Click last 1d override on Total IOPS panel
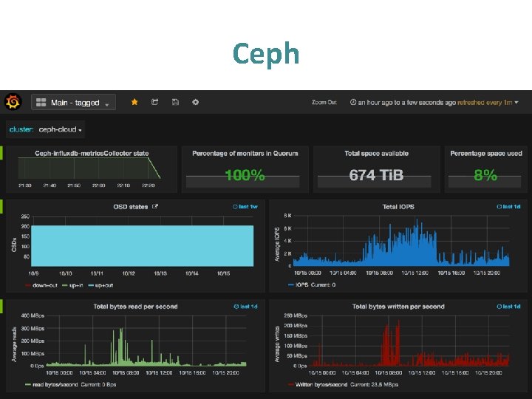Screen dimensions: 532x399 tap(508, 207)
